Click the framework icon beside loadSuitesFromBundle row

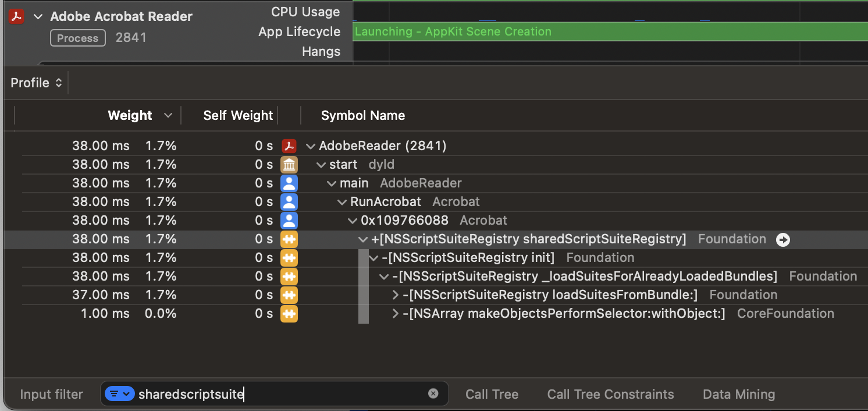click(x=289, y=295)
